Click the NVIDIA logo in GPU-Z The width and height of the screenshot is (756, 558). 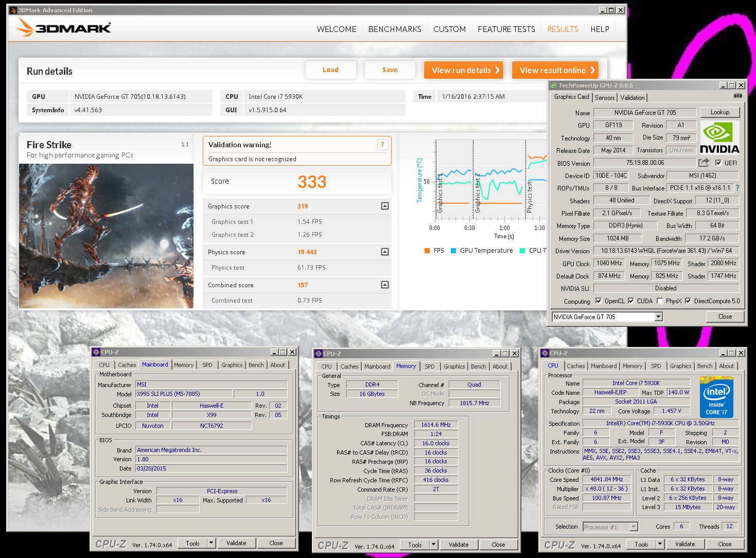click(719, 137)
